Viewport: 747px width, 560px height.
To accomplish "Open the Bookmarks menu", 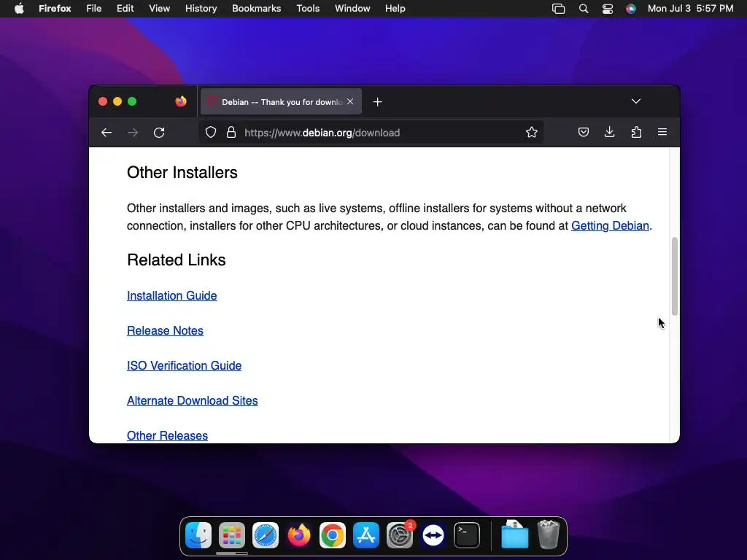I will 256,9.
